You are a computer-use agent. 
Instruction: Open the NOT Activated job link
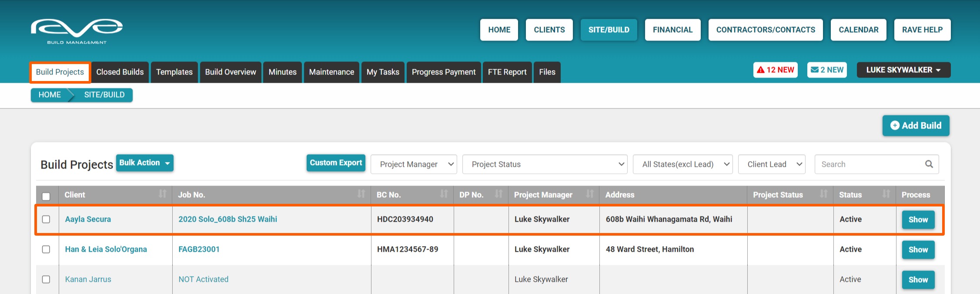203,279
